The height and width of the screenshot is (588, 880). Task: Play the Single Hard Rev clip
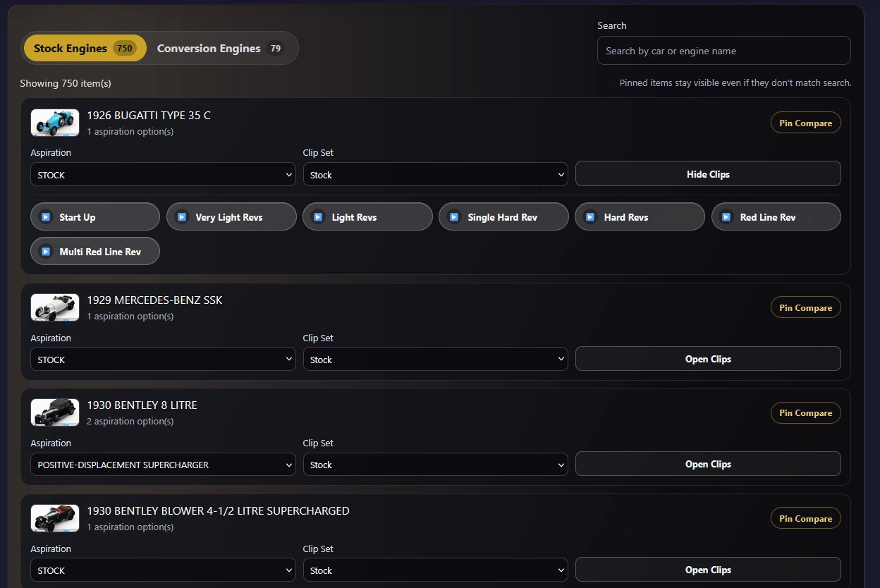[x=503, y=216]
